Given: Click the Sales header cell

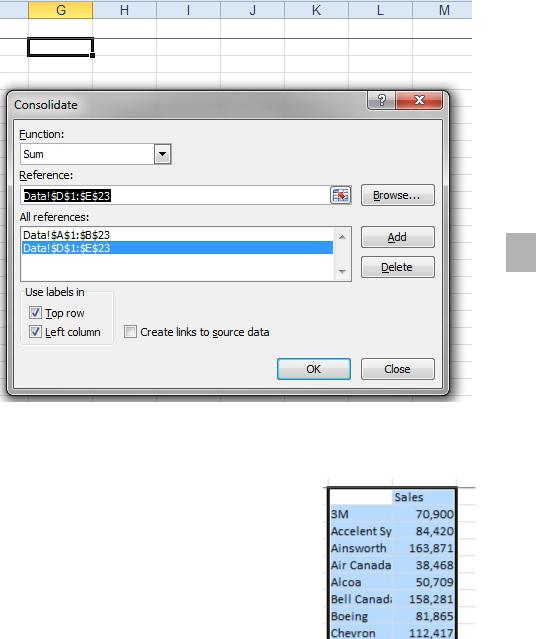Looking at the screenshot, I should (x=424, y=497).
